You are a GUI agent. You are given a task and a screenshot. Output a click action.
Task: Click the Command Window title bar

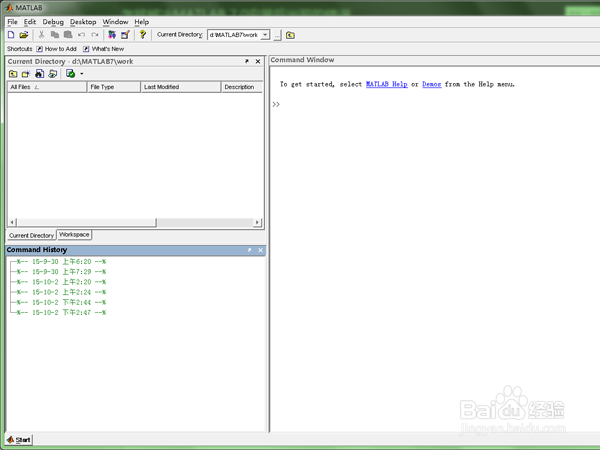click(x=434, y=60)
